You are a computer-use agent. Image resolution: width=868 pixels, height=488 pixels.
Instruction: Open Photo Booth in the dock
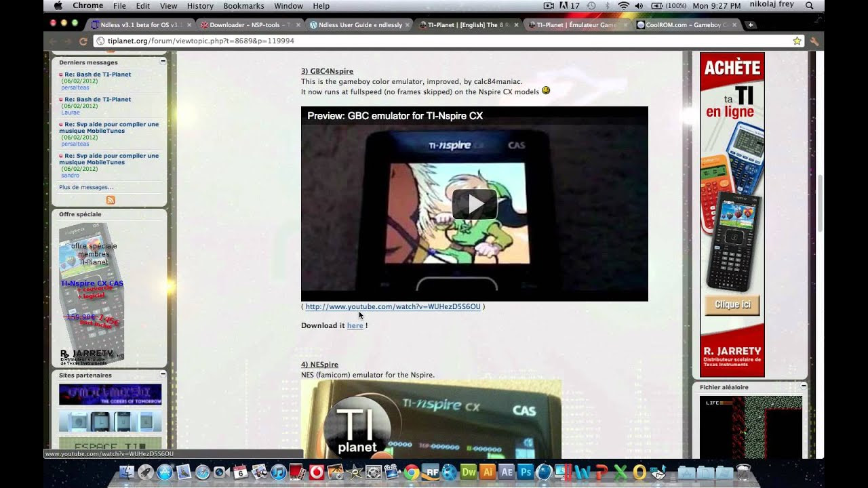[x=298, y=472]
